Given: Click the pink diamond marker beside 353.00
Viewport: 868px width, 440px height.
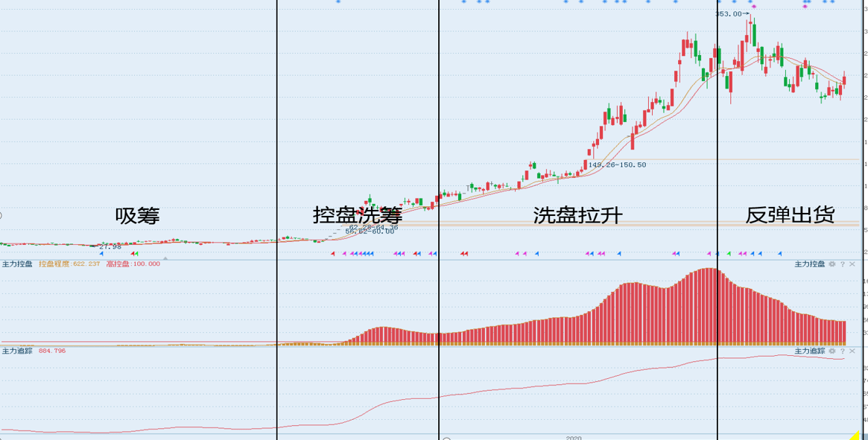Looking at the screenshot, I should pos(754,7).
